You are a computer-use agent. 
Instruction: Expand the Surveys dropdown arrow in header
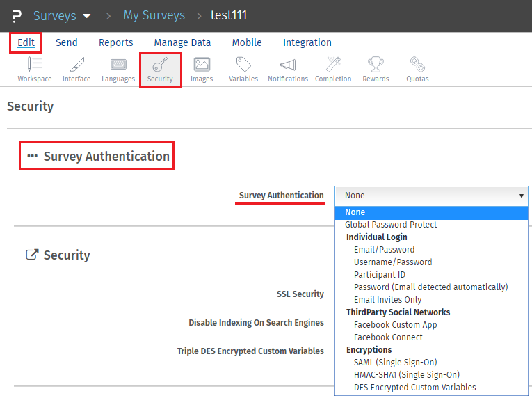coord(87,16)
